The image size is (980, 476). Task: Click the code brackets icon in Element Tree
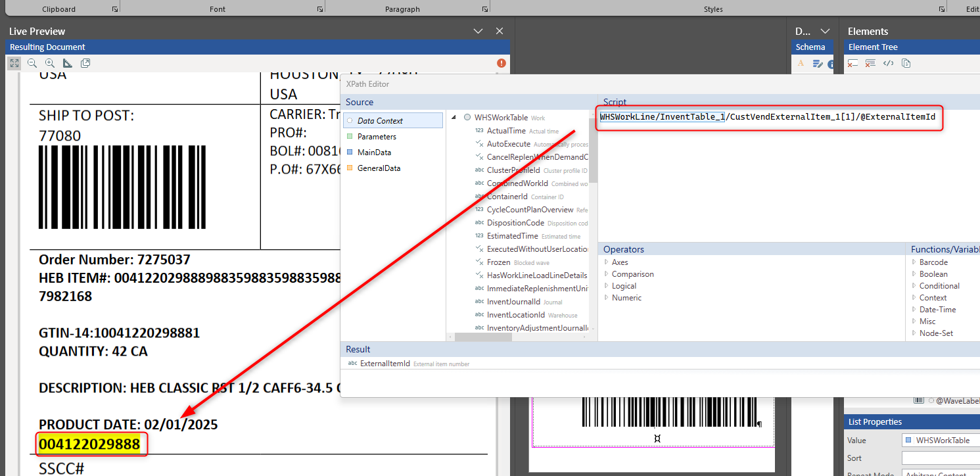pos(888,64)
